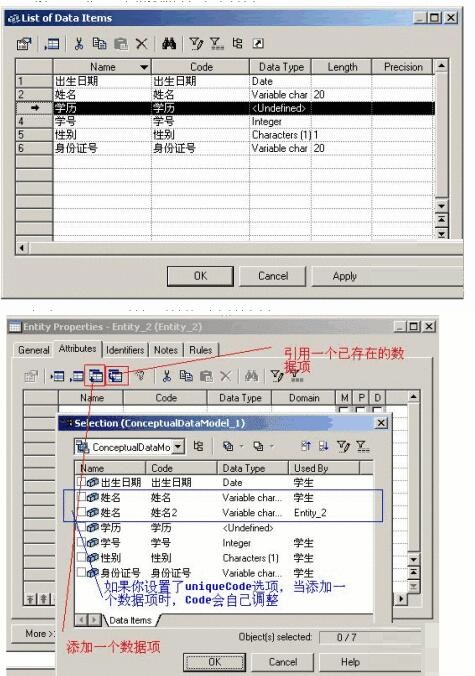
Task: Check the 性别 data item checkbox
Action: [81, 557]
